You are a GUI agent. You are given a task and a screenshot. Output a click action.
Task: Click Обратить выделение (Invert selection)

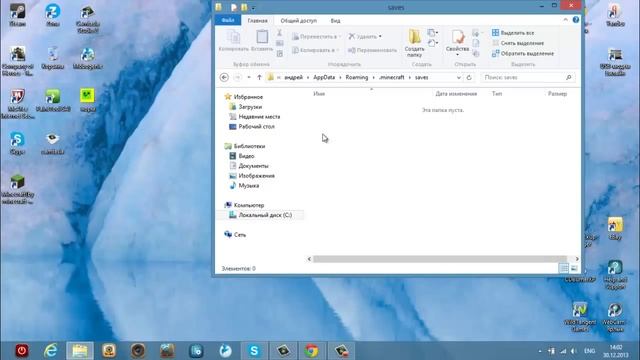[x=523, y=53]
